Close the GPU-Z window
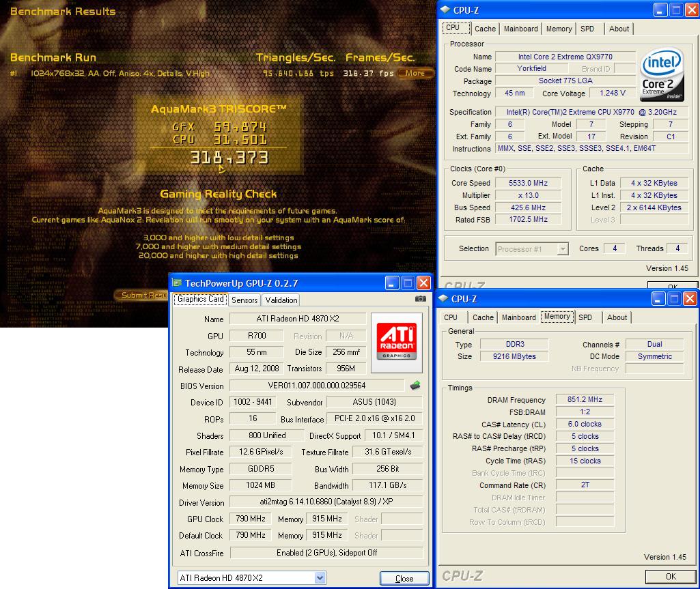The height and width of the screenshot is (589, 700). click(x=423, y=283)
